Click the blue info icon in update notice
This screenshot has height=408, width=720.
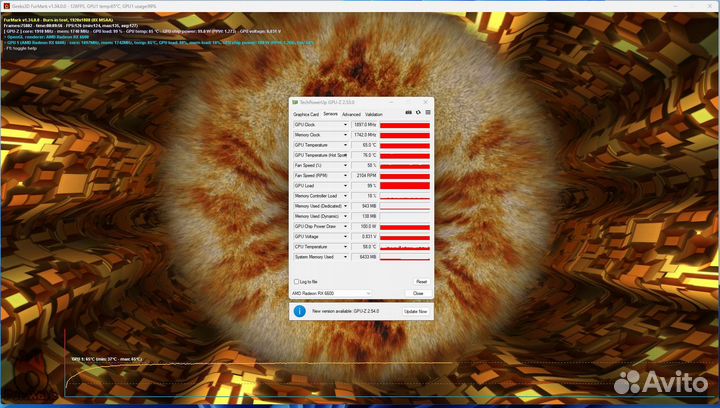click(299, 311)
